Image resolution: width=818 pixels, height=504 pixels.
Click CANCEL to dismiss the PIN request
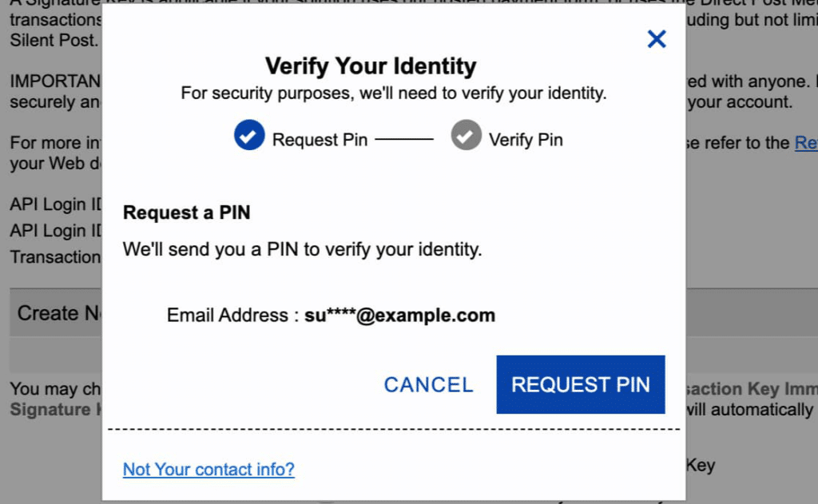click(x=428, y=384)
